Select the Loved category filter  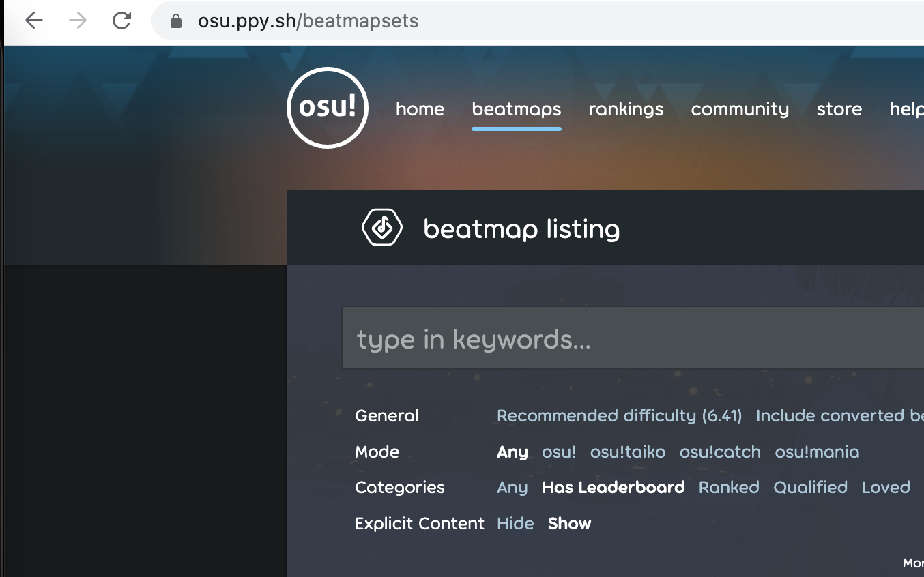point(885,487)
